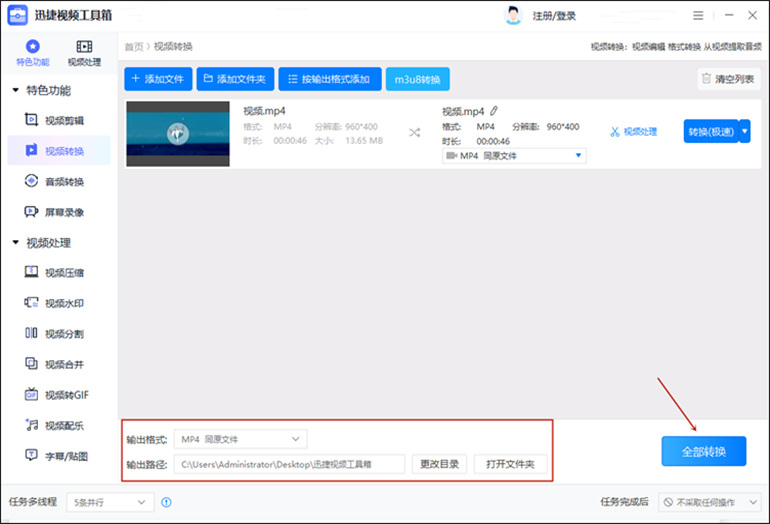Click 清空列表 trash button
The image size is (770, 524).
pos(729,79)
